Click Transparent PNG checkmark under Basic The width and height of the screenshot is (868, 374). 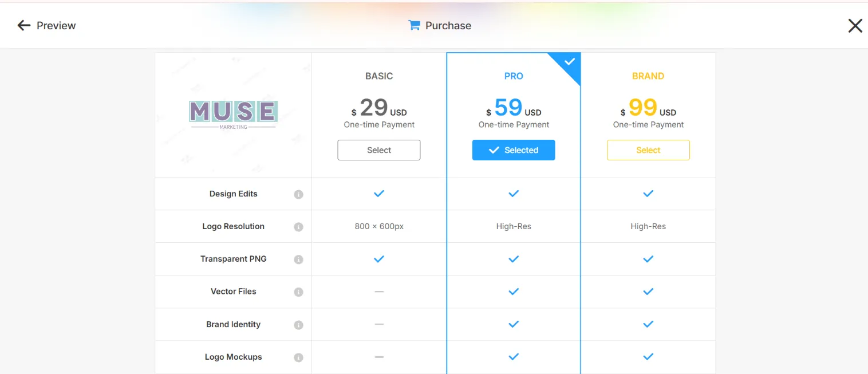pyautogui.click(x=379, y=259)
